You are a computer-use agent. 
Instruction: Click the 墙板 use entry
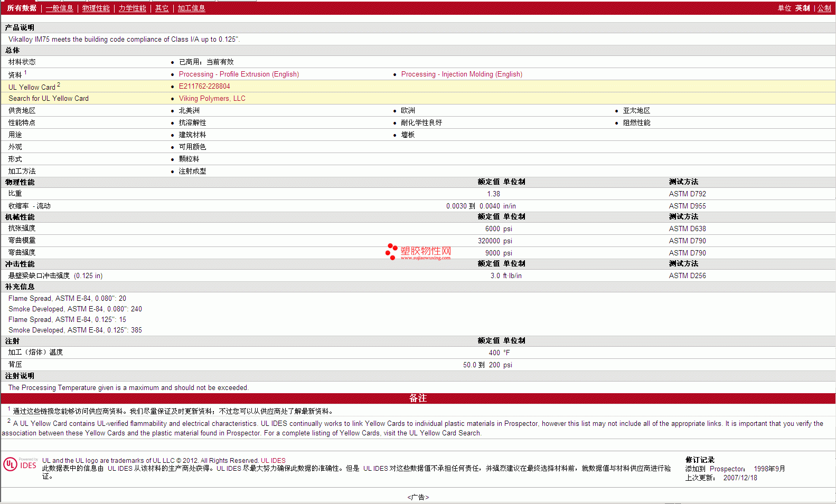pos(408,135)
